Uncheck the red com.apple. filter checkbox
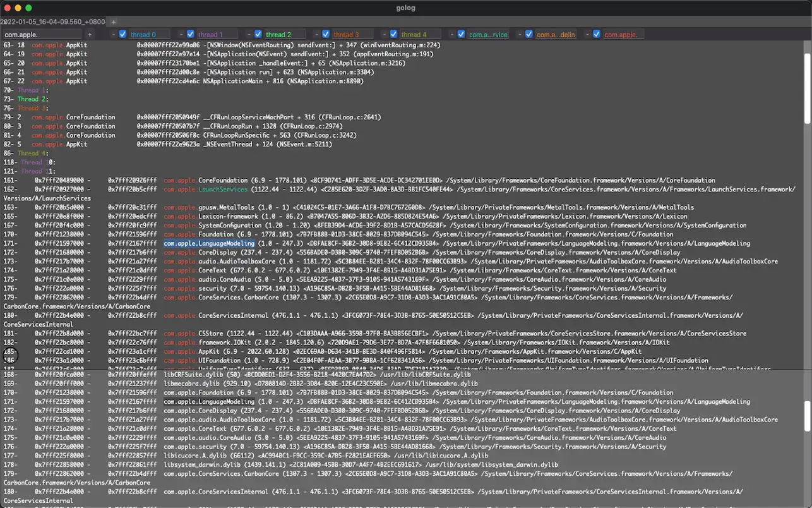Viewport: 812px width, 508px height. pyautogui.click(x=597, y=34)
